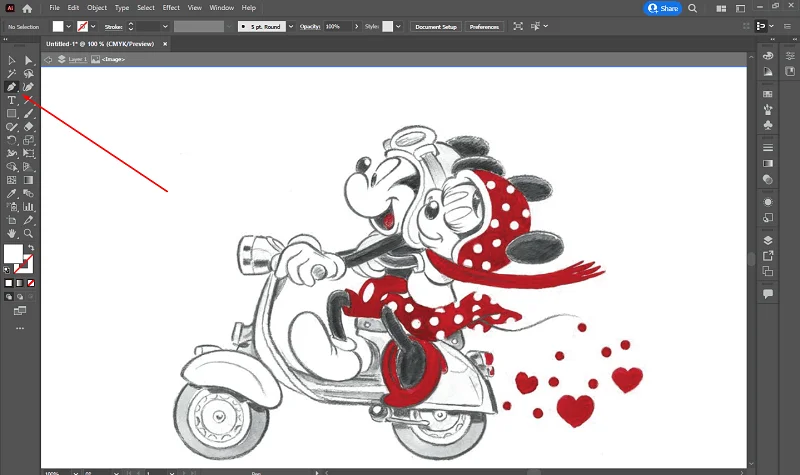Select the Artboard tool
Viewport: 800px width, 475px height.
(x=11, y=220)
